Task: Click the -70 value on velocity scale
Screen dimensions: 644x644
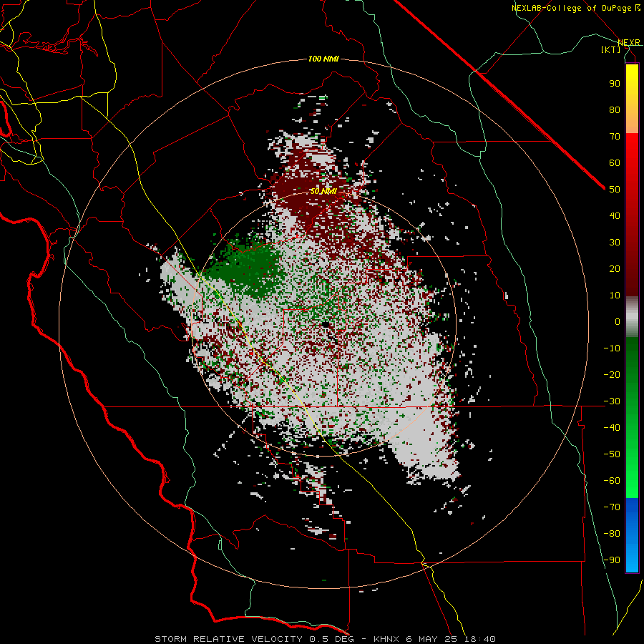Action: click(612, 507)
